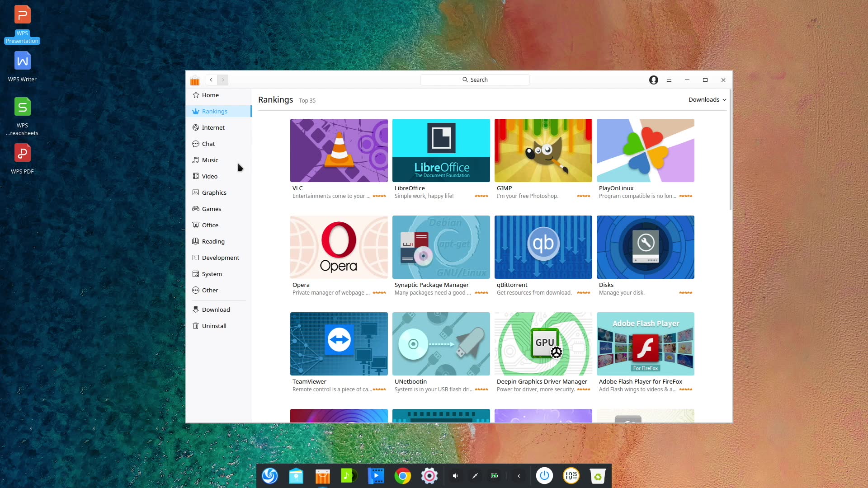Open WPS Presentation desktop icon
The image size is (868, 488).
tap(22, 24)
